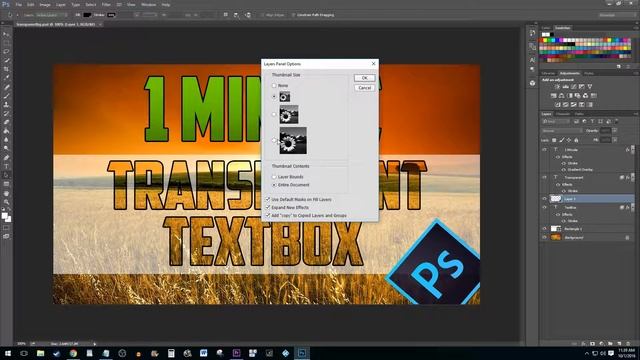Hide the Layer 1 layer
The width and height of the screenshot is (640, 360).
pyautogui.click(x=544, y=199)
